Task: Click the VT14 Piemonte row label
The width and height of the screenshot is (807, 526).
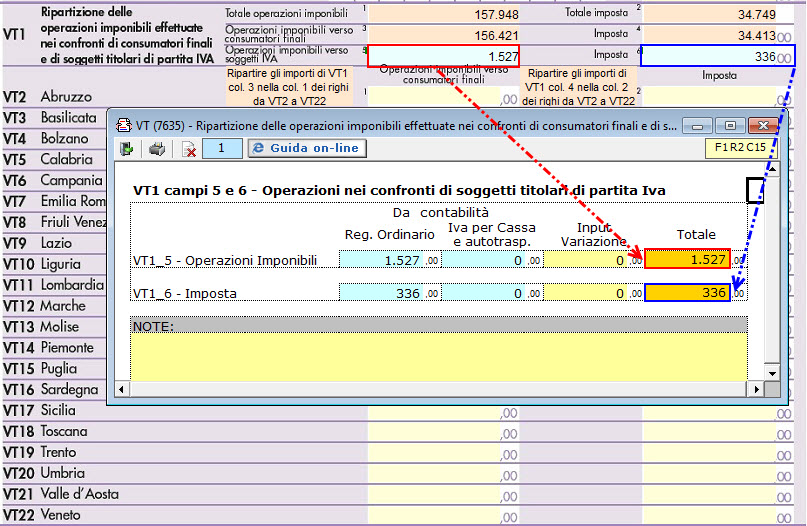Action: pos(48,348)
